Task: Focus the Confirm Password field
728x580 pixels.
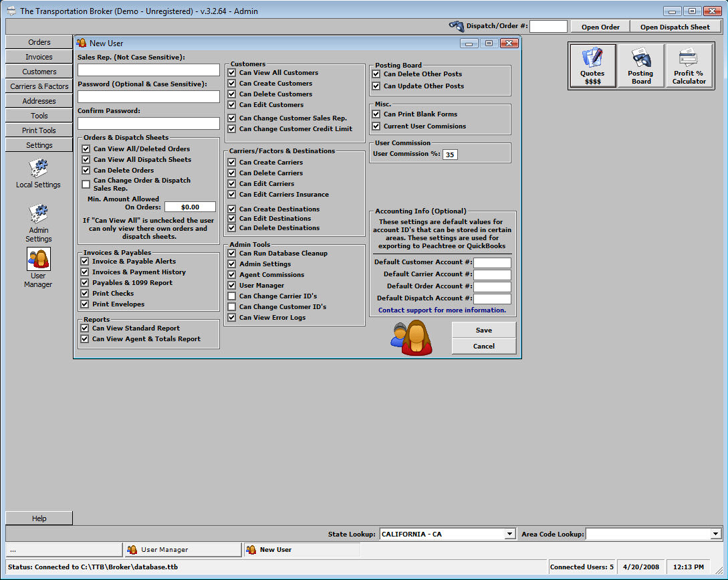Action: (x=148, y=123)
